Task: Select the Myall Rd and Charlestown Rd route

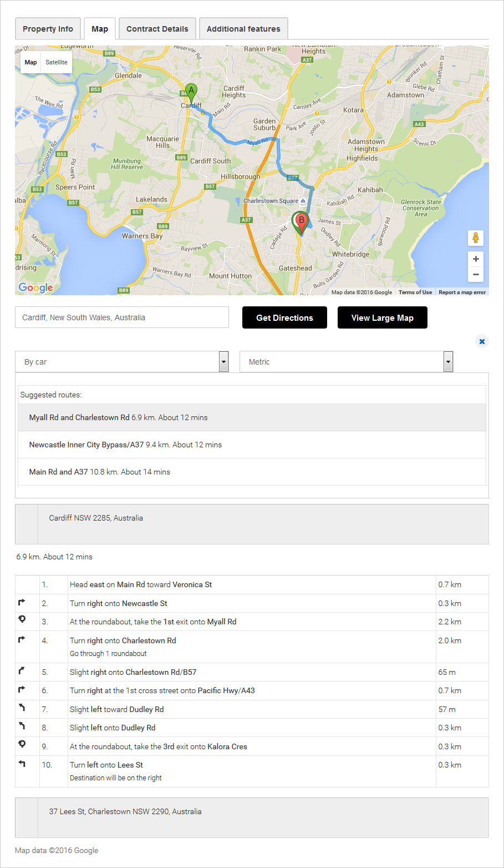Action: [252, 417]
